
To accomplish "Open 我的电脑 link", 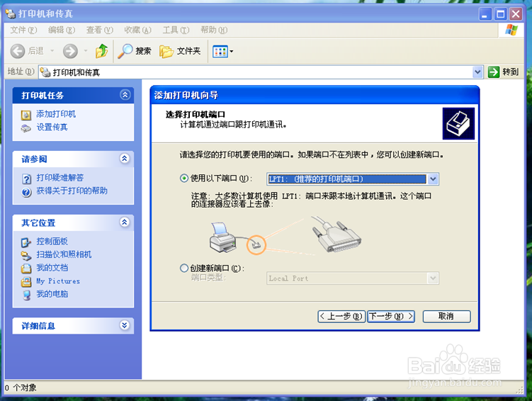I will click(52, 294).
